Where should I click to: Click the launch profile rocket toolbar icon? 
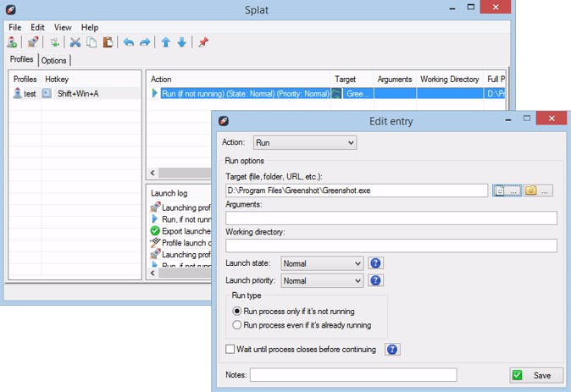(x=33, y=42)
